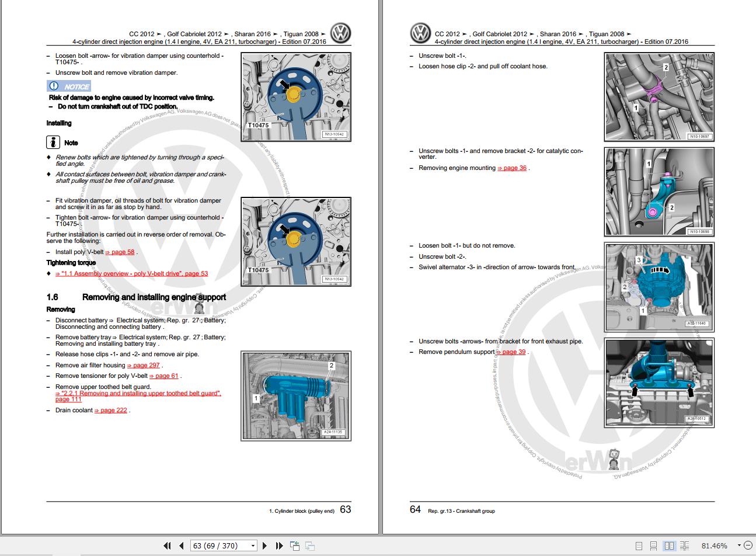This screenshot has width=756, height=556.
Task: Click the text 'Disconnect battery' instruction line
Action: pyautogui.click(x=140, y=323)
